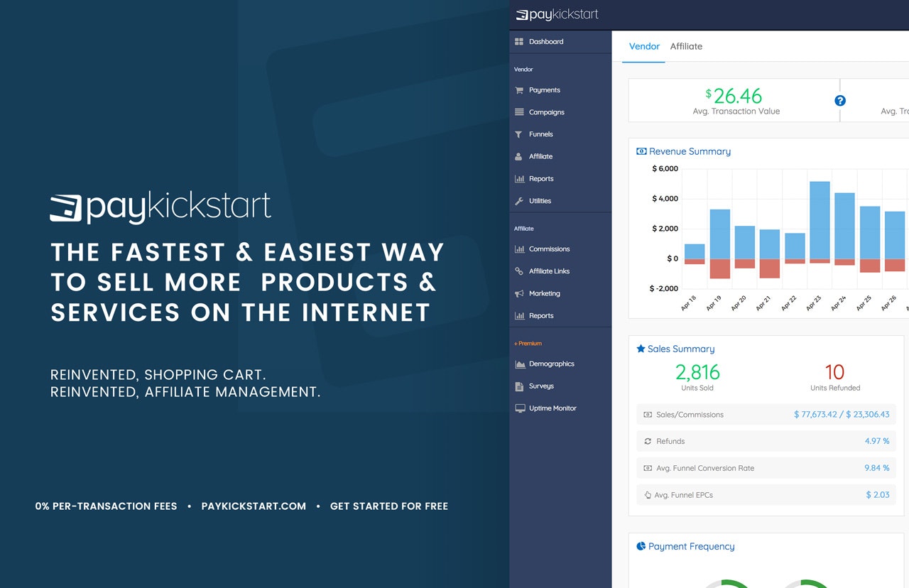Screen dimensions: 909x588
Task: Open the Campaigns list icon
Action: tap(520, 112)
